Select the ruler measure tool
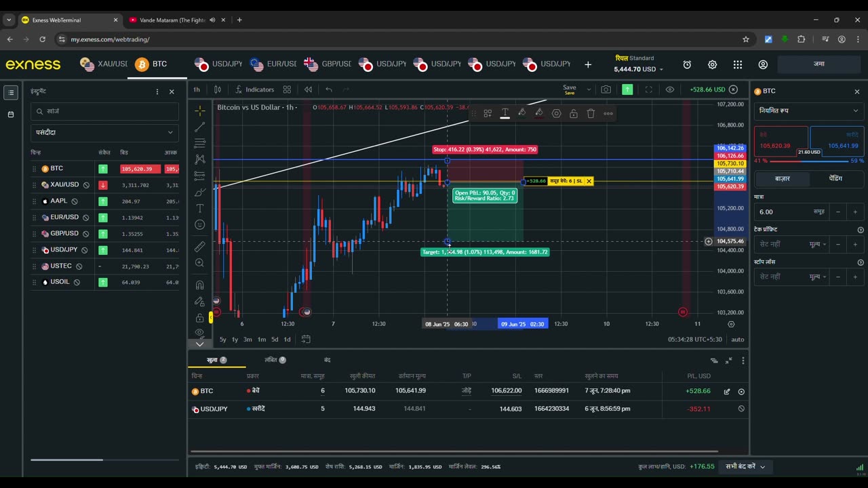 [199, 247]
